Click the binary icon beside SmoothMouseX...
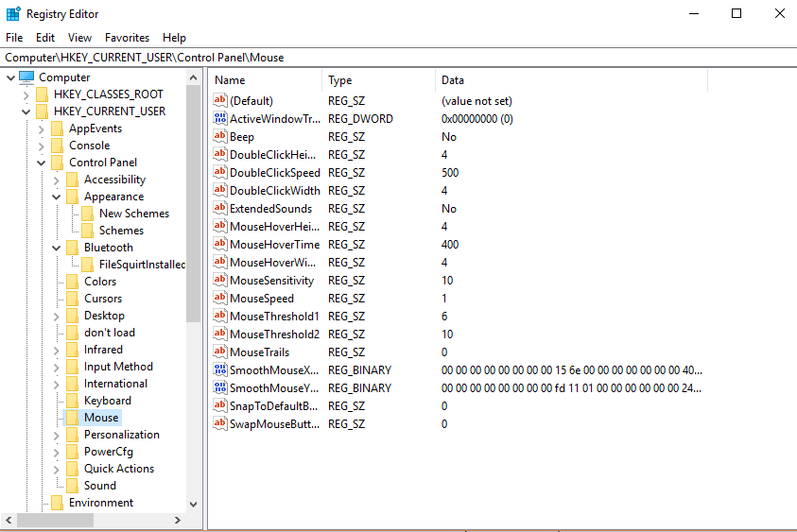The width and height of the screenshot is (797, 532). click(220, 369)
